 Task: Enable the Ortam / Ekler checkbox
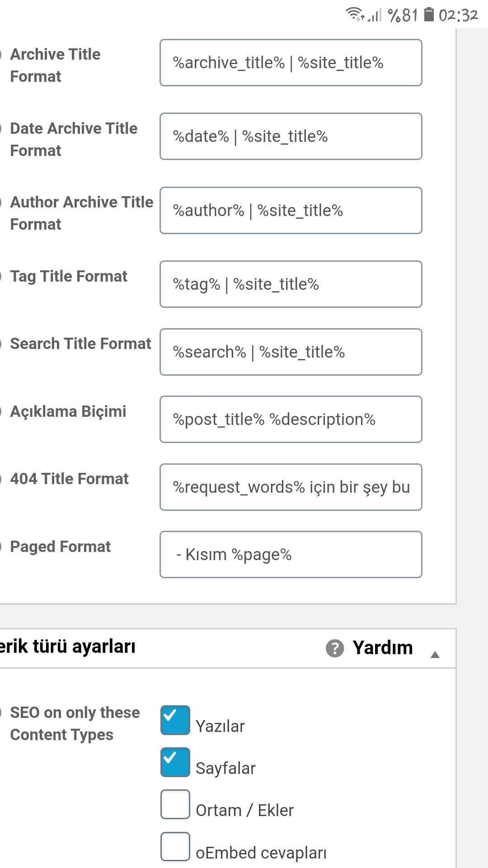[175, 804]
